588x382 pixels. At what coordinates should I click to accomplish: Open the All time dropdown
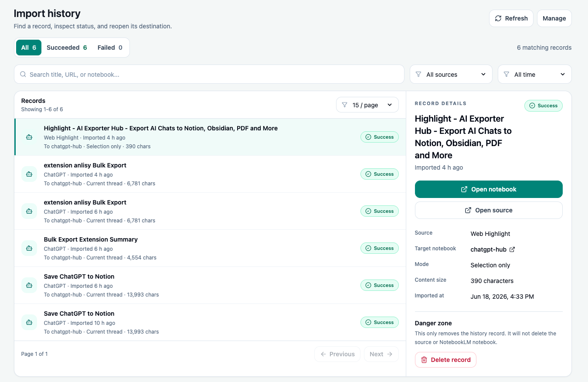coord(535,74)
